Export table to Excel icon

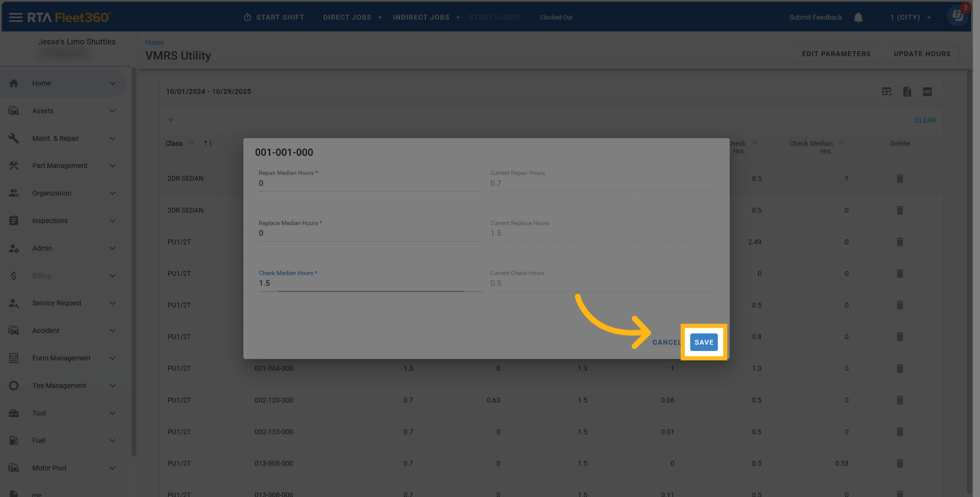907,92
